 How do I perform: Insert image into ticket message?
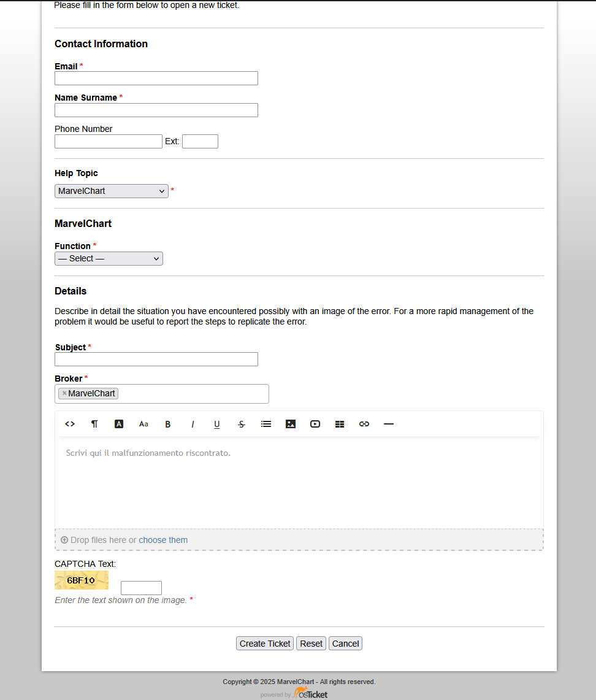[x=291, y=424]
